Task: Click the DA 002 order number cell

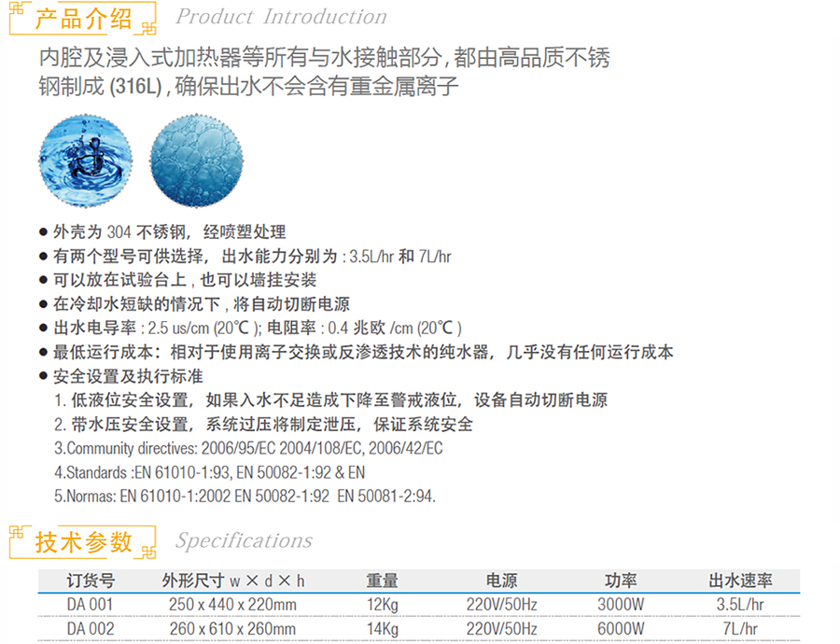Action: (91, 629)
